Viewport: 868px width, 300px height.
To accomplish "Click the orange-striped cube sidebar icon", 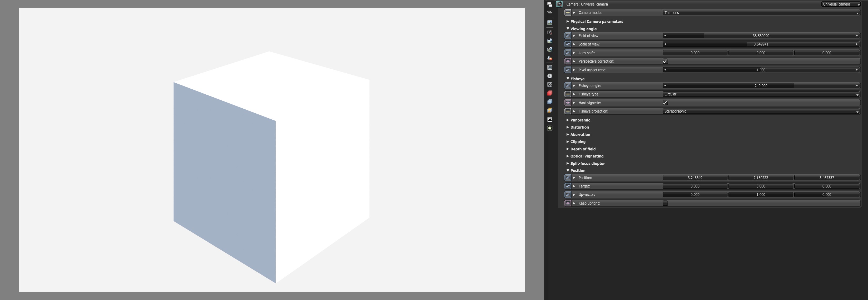I will point(550,110).
